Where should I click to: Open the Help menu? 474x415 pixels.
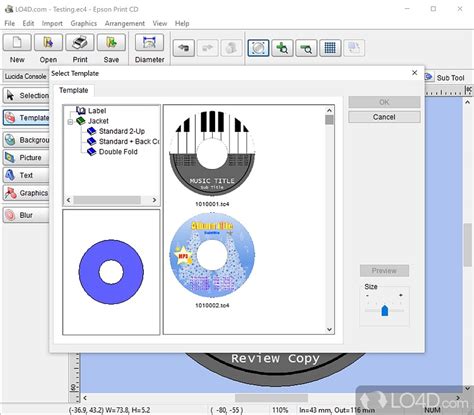click(x=182, y=23)
